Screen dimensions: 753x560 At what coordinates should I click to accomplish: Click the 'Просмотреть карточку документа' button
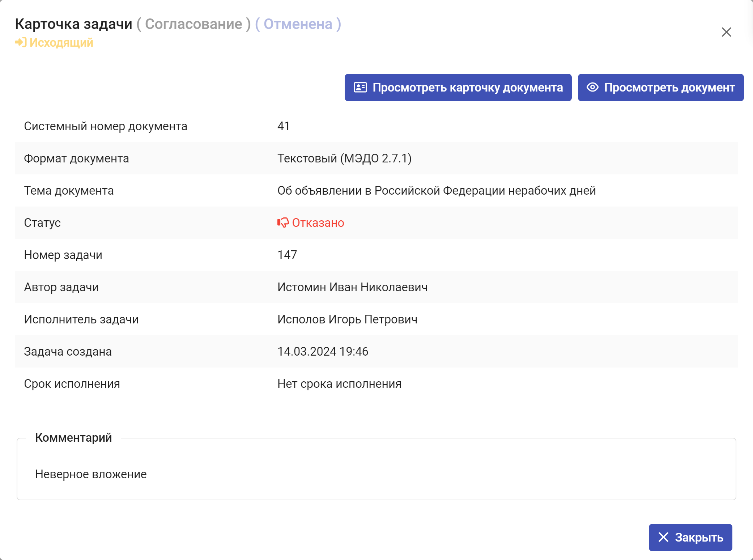click(458, 88)
